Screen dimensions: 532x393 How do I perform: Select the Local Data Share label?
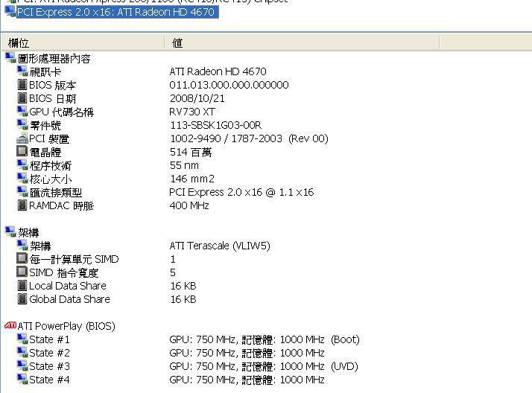click(x=68, y=286)
